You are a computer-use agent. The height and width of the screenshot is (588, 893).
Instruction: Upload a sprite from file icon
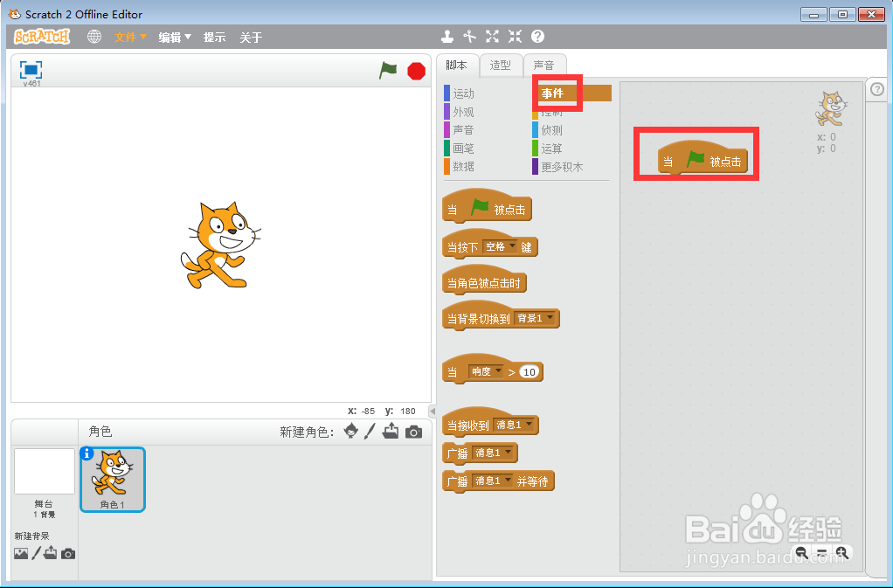[391, 432]
